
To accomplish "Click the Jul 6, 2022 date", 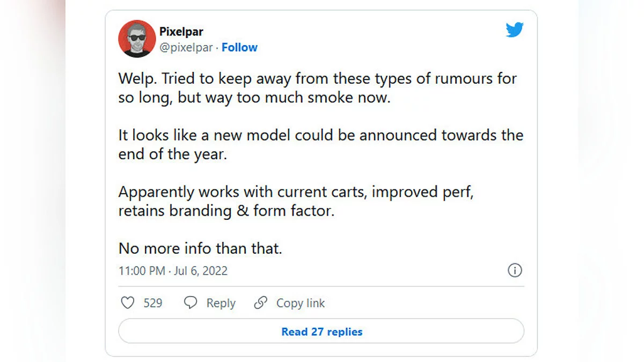I will (x=201, y=271).
